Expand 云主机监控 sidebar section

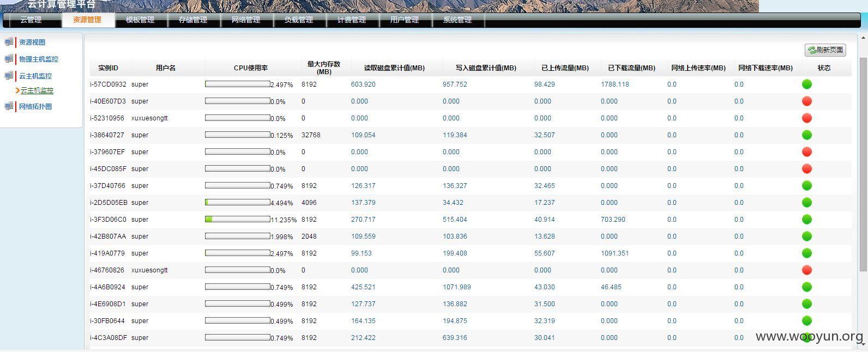[x=35, y=76]
